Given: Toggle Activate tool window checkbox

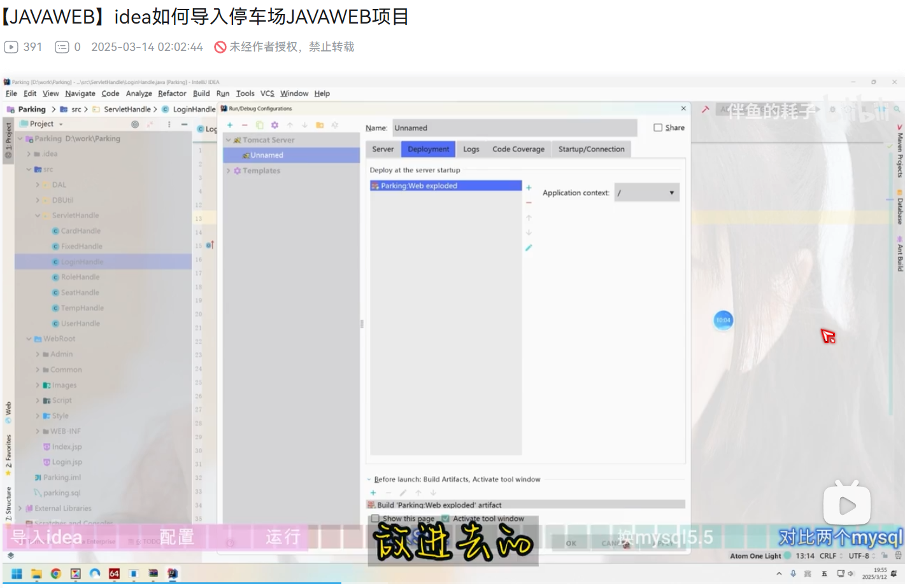Looking at the screenshot, I should coord(446,519).
